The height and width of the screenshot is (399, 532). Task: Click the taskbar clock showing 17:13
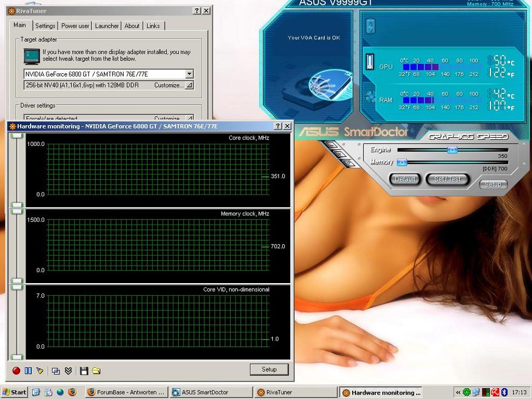(x=519, y=392)
